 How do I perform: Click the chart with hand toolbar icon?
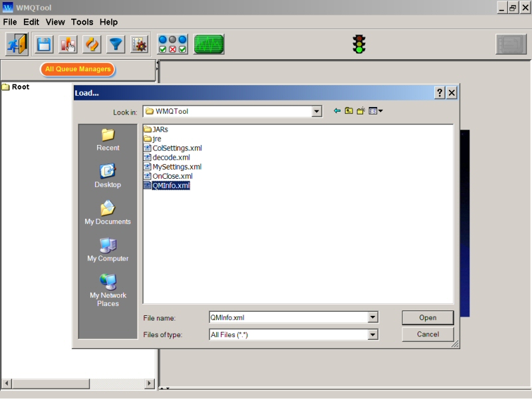coord(68,44)
